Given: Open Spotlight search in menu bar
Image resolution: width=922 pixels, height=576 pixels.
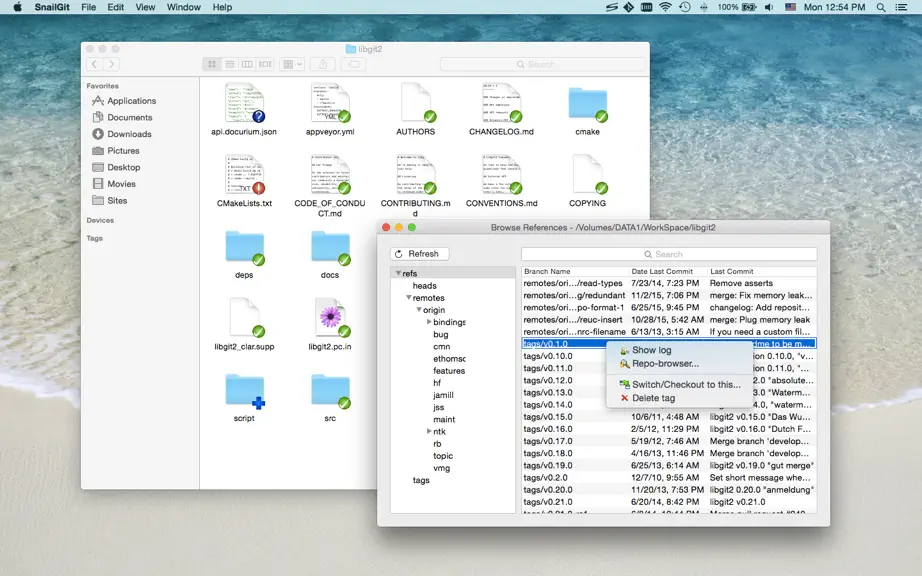Looking at the screenshot, I should pos(880,7).
